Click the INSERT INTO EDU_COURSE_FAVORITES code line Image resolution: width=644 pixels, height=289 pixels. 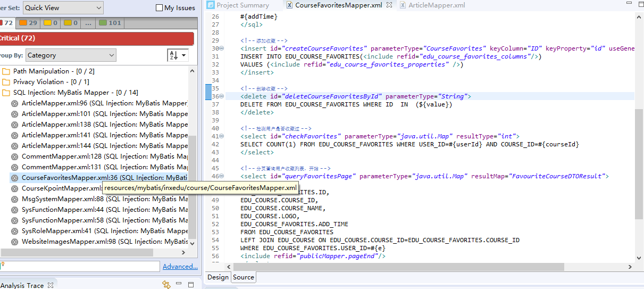point(391,56)
